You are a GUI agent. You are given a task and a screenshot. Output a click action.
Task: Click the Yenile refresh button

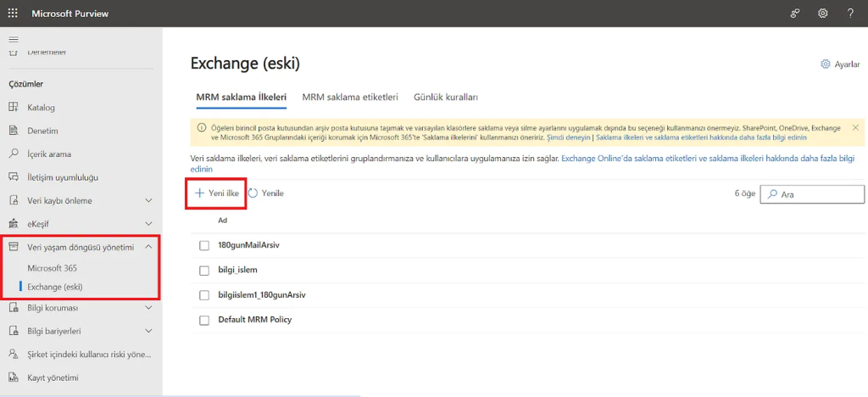[266, 193]
